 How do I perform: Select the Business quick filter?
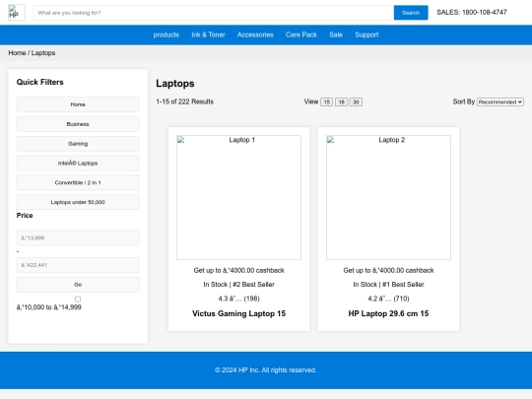pyautogui.click(x=78, y=124)
